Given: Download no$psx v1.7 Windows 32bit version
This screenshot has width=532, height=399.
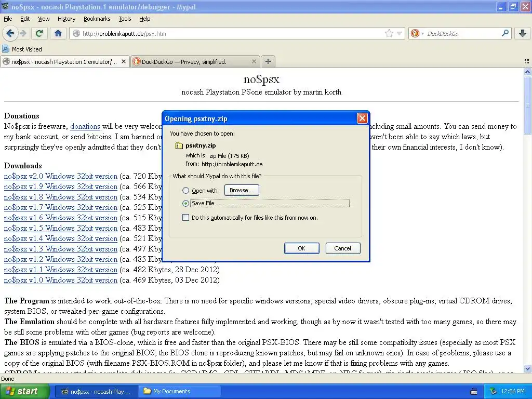Looking at the screenshot, I should [61, 207].
